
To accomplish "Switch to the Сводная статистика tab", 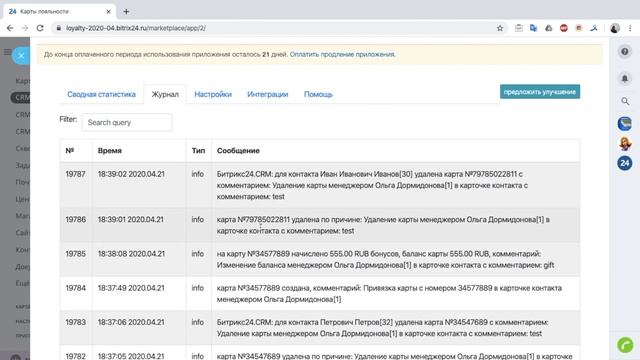I will coord(101,94).
